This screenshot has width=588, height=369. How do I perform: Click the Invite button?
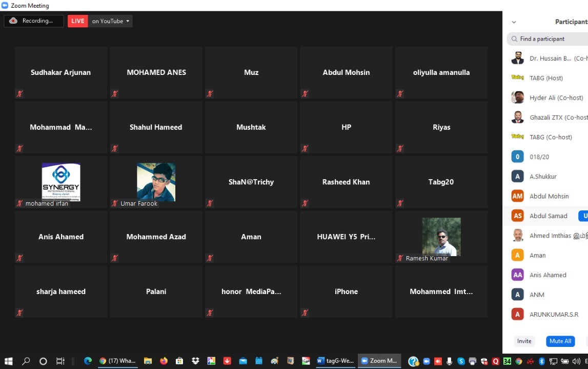(x=524, y=341)
